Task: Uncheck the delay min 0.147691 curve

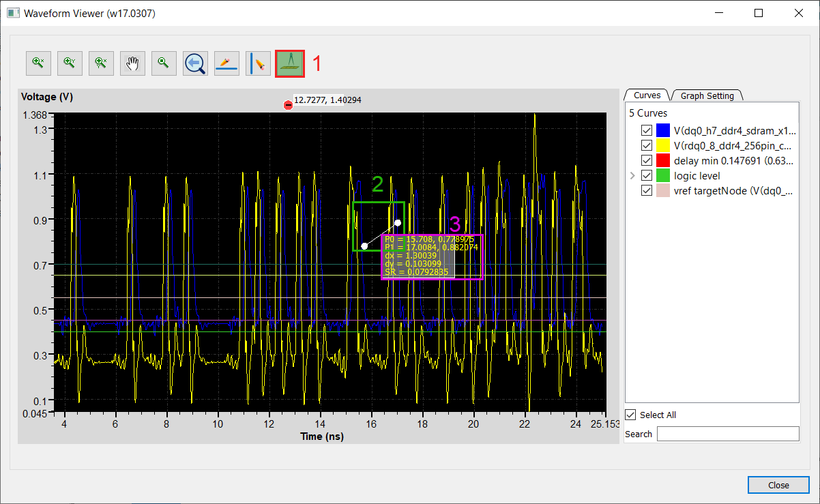Action: click(x=646, y=160)
